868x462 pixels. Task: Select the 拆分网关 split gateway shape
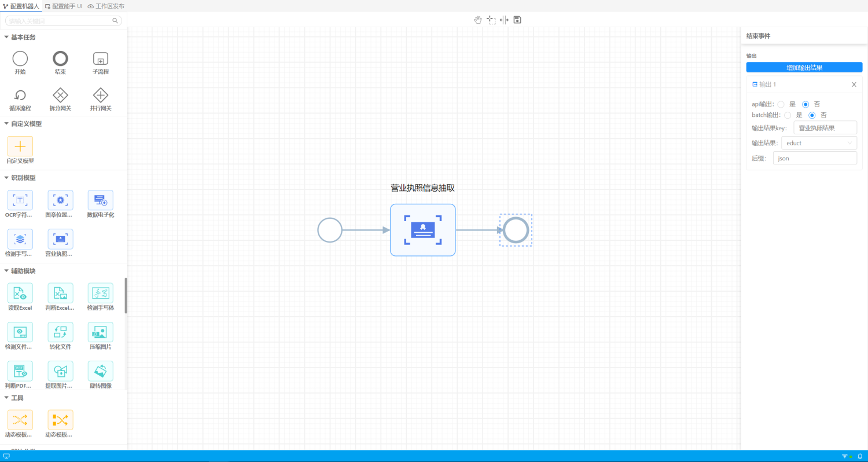[60, 95]
